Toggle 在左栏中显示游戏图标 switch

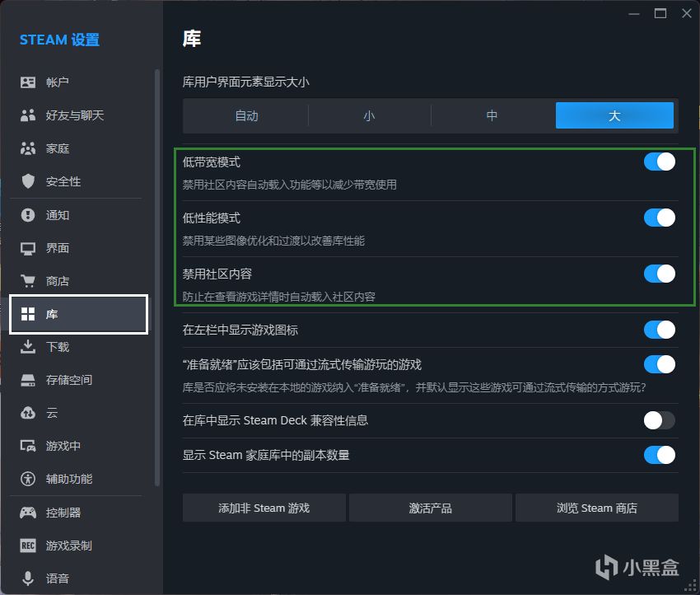point(660,330)
